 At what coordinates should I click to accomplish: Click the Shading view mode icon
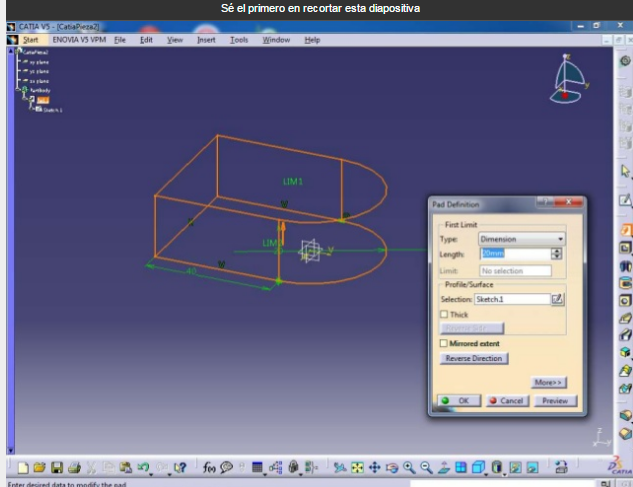pos(497,467)
